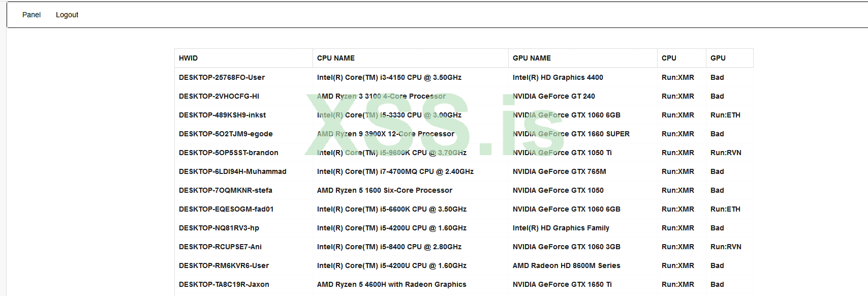Viewport: 868px width, 296px height.
Task: Select HWID DESKTOP-7OQMKNR-stefa
Action: pyautogui.click(x=226, y=190)
